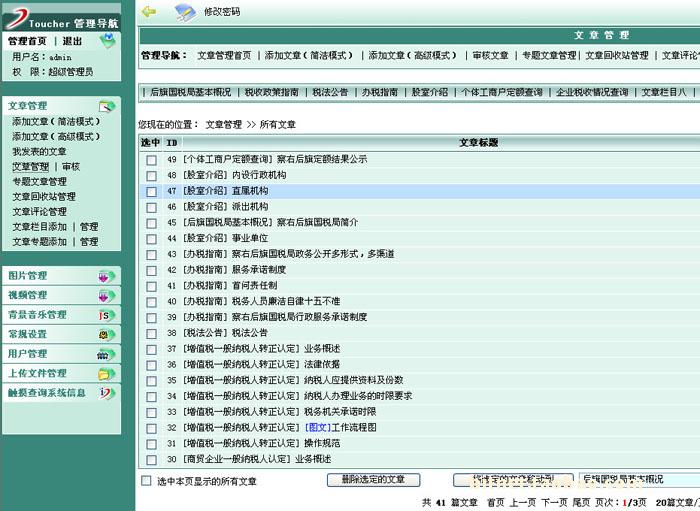Filter by 税法公告 category link

330,92
